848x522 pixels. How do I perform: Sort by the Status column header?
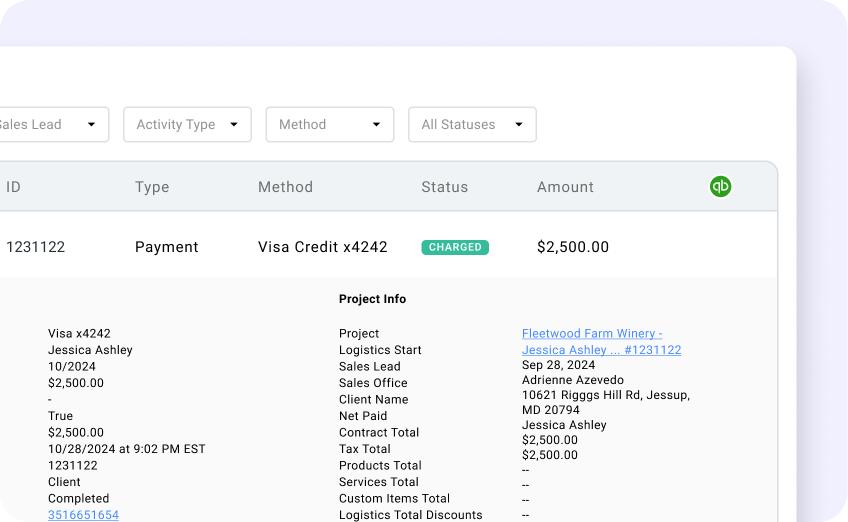click(x=444, y=187)
